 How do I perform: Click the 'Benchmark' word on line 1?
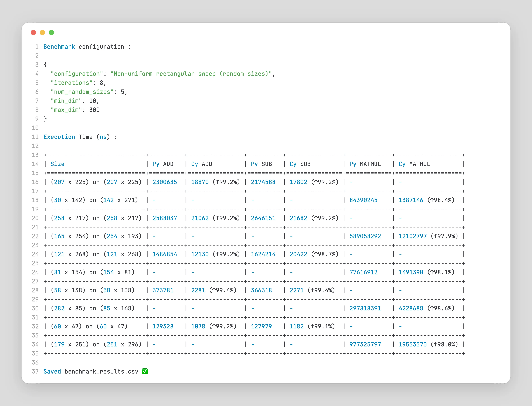59,47
